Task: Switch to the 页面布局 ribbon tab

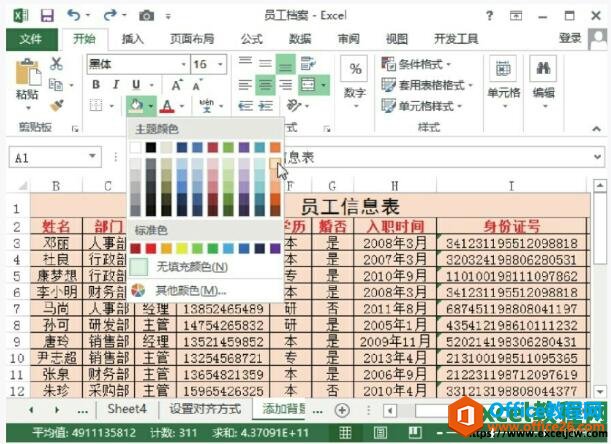Action: (x=192, y=39)
